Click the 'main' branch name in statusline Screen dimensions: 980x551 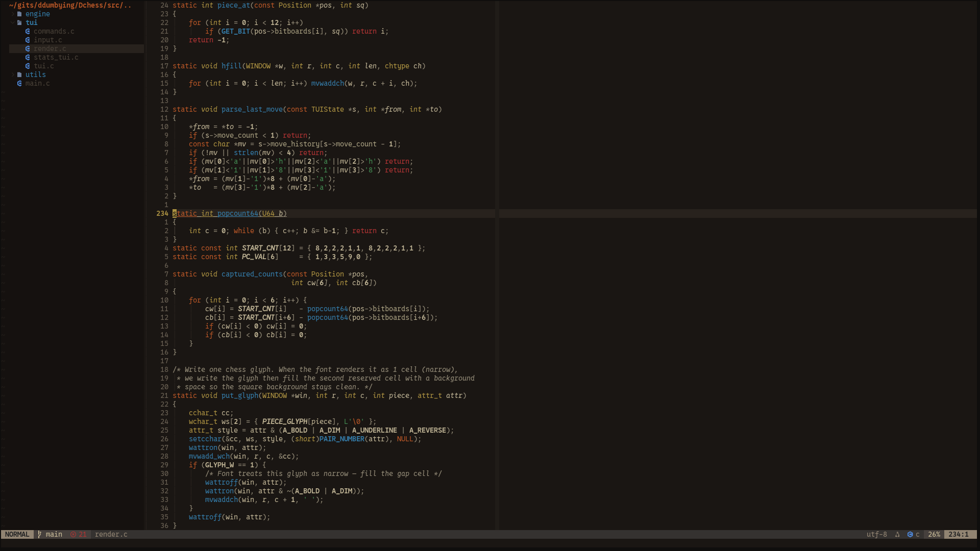pyautogui.click(x=54, y=534)
